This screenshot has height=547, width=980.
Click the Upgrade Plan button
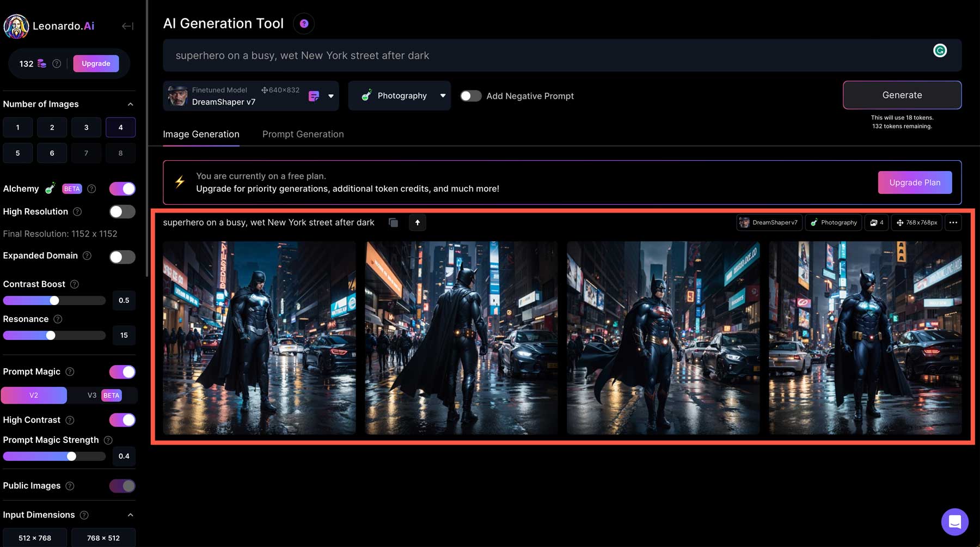pos(915,183)
